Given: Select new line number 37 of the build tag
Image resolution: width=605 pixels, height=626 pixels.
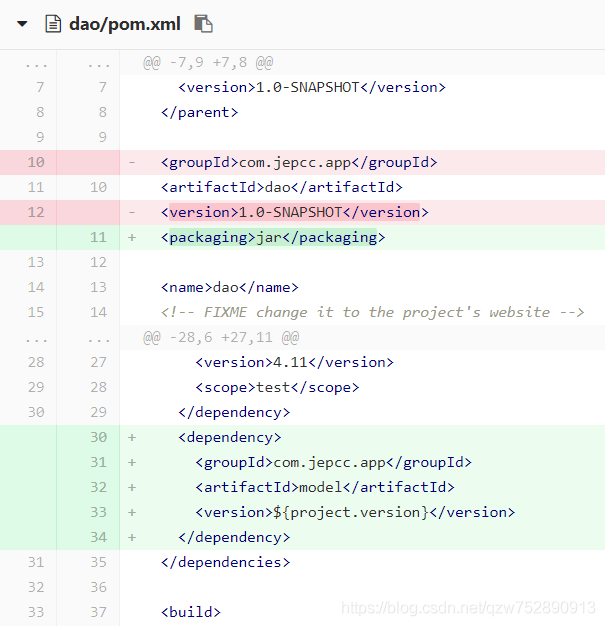Looking at the screenshot, I should pos(98,612).
